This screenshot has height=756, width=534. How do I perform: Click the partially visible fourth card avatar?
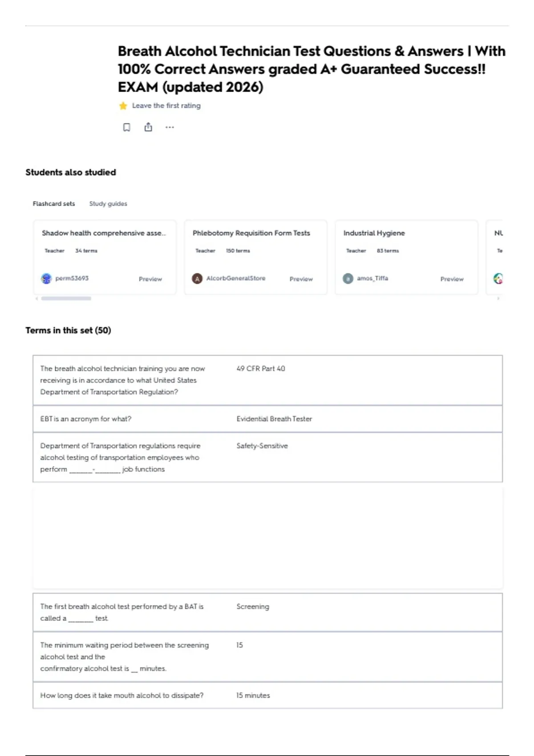point(498,278)
